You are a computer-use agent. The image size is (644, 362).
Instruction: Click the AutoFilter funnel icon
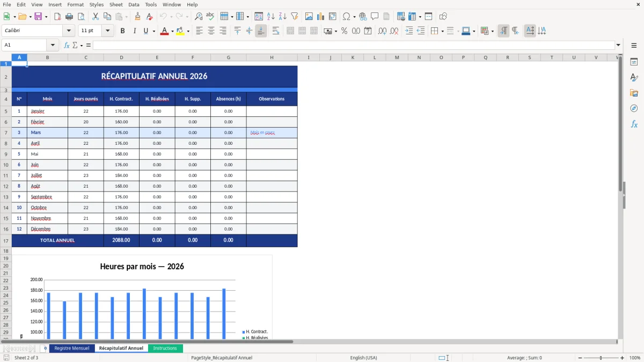(295, 17)
